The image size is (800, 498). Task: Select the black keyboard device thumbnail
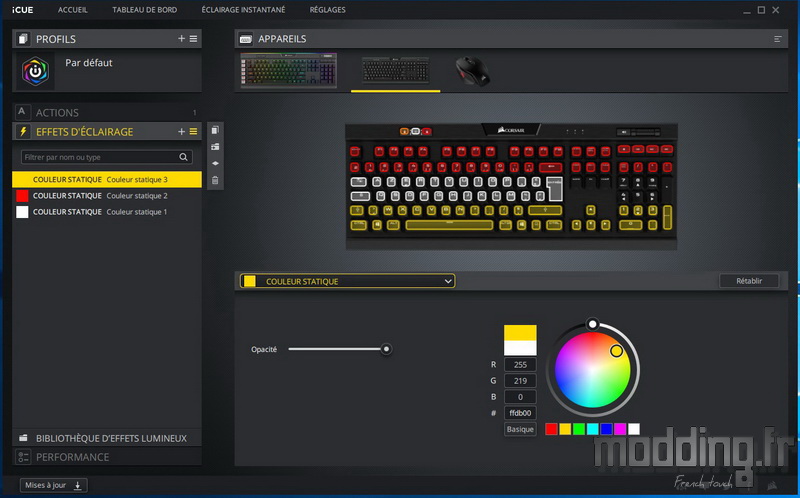click(x=395, y=70)
